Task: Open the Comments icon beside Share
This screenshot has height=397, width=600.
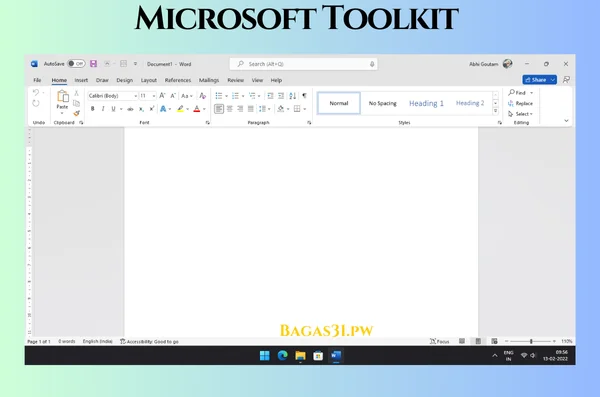Action: 566,80
